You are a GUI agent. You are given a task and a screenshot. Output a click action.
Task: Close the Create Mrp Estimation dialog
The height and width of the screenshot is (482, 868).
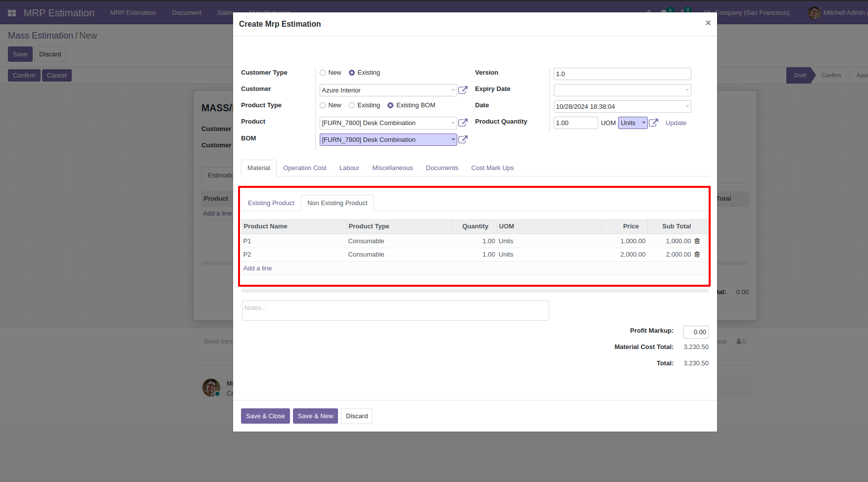(708, 23)
